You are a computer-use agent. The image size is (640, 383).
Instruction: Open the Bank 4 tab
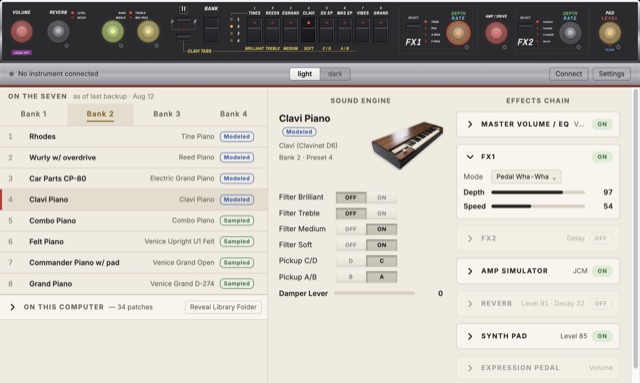233,114
